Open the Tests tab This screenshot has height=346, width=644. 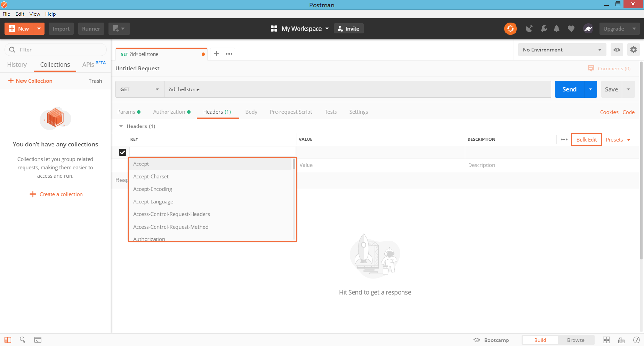click(x=331, y=112)
